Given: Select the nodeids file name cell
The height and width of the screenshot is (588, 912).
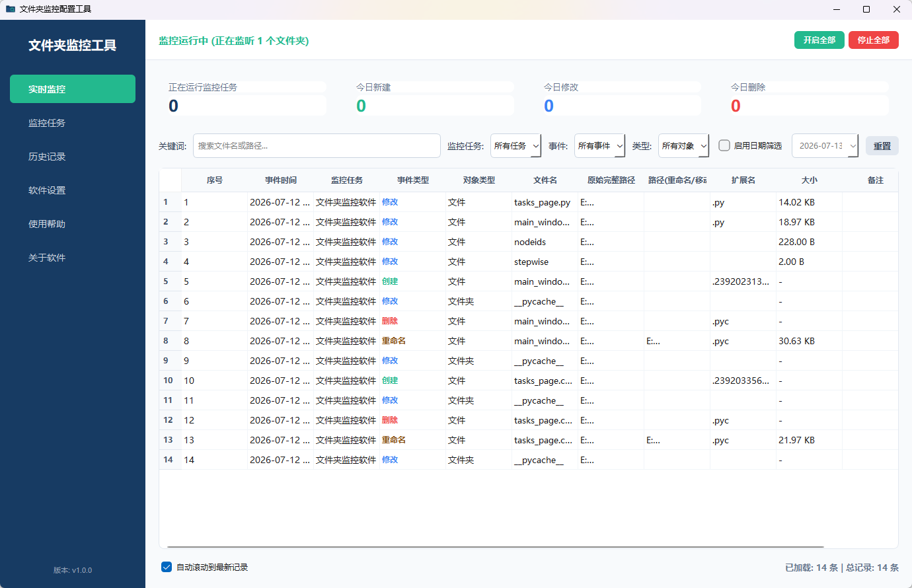Looking at the screenshot, I should tap(545, 242).
